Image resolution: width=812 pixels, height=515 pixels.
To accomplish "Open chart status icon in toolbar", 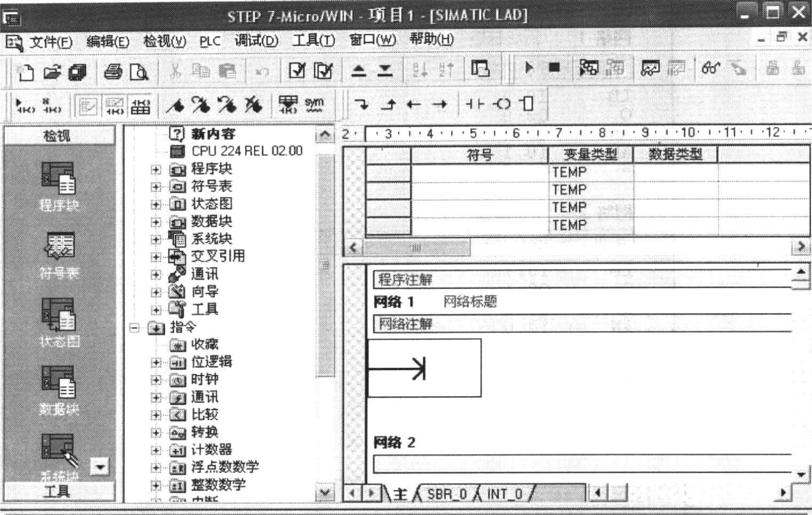I will point(650,68).
